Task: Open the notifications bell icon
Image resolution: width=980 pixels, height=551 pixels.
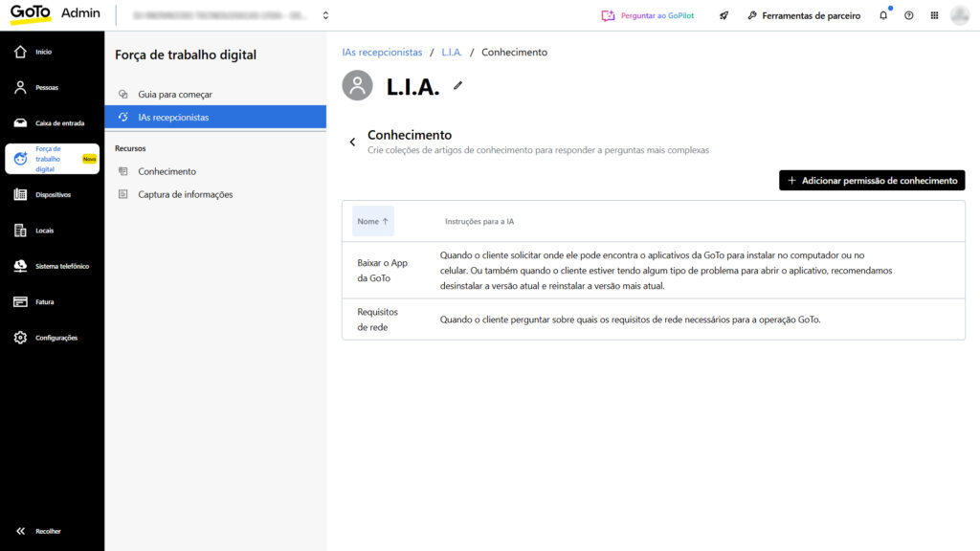Action: [882, 15]
